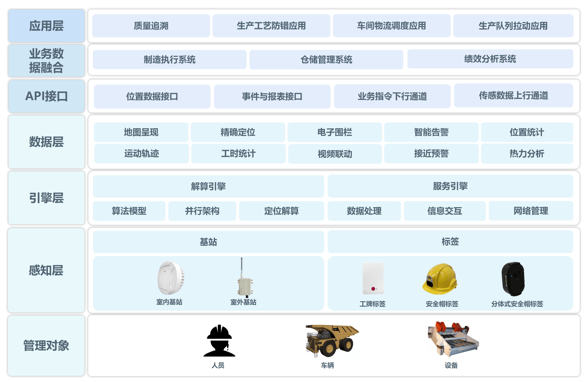This screenshot has height=382, width=588.
Task: Select 制造执行系统 block
Action: 170,59
